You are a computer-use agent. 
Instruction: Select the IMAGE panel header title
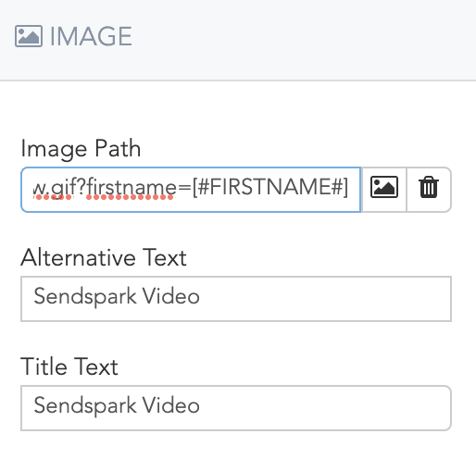91,36
